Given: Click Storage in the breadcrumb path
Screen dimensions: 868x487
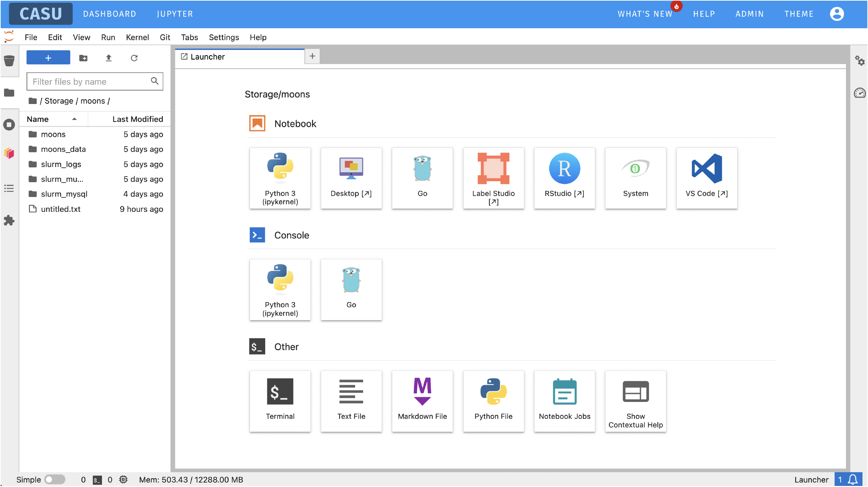Looking at the screenshot, I should pyautogui.click(x=59, y=101).
